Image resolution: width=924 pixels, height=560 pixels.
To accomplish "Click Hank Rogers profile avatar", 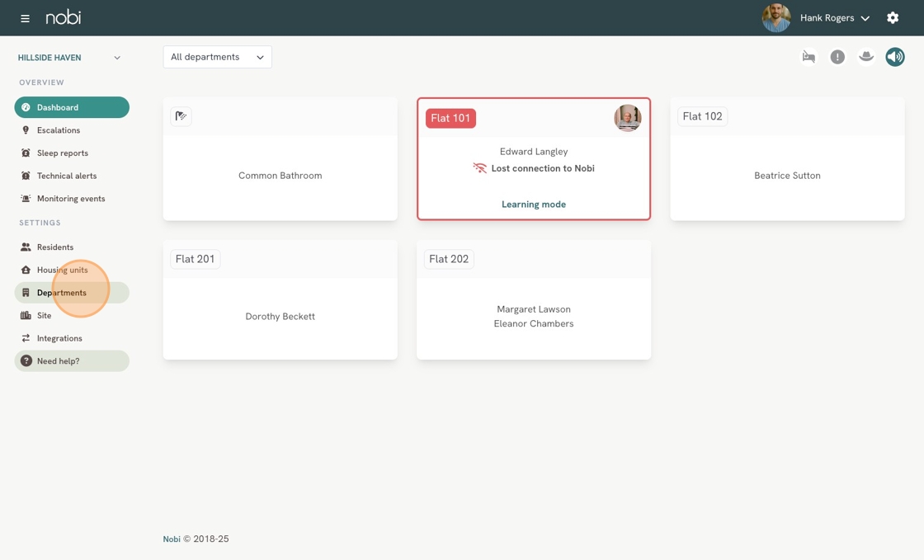I will [776, 17].
